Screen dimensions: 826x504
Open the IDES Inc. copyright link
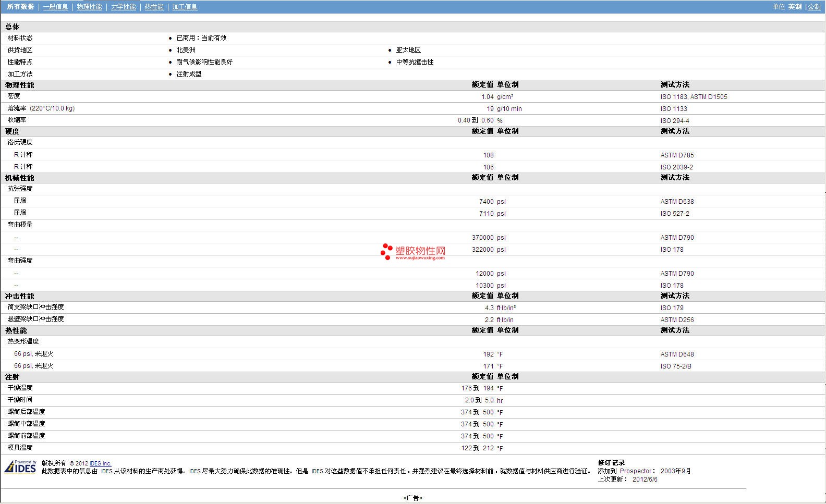point(100,463)
